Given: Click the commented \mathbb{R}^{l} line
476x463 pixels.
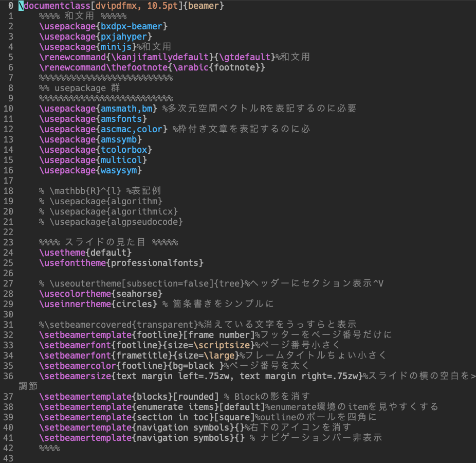Looking at the screenshot, I should tap(100, 191).
